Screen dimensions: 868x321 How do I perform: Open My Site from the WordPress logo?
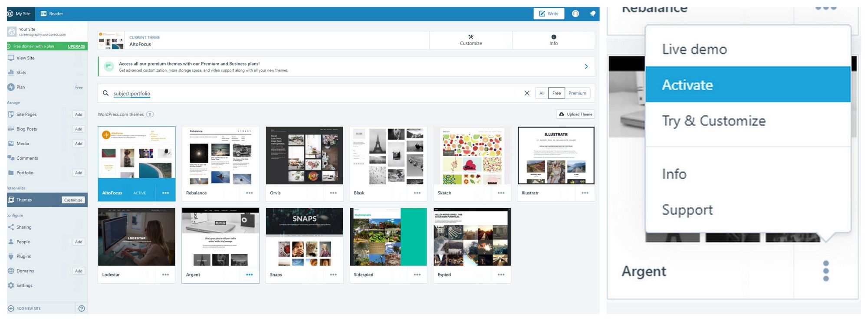pos(19,14)
